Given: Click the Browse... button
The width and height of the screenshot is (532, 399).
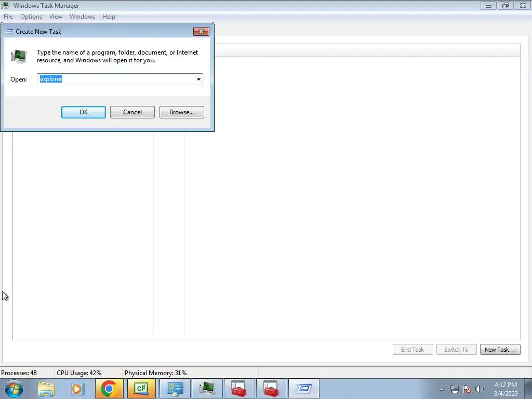Looking at the screenshot, I should [182, 112].
